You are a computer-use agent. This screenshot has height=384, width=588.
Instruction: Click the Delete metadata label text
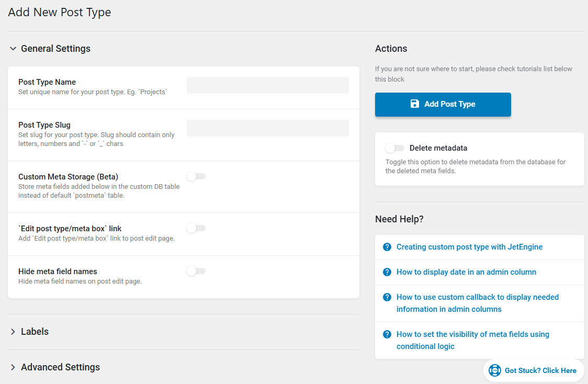pos(438,148)
